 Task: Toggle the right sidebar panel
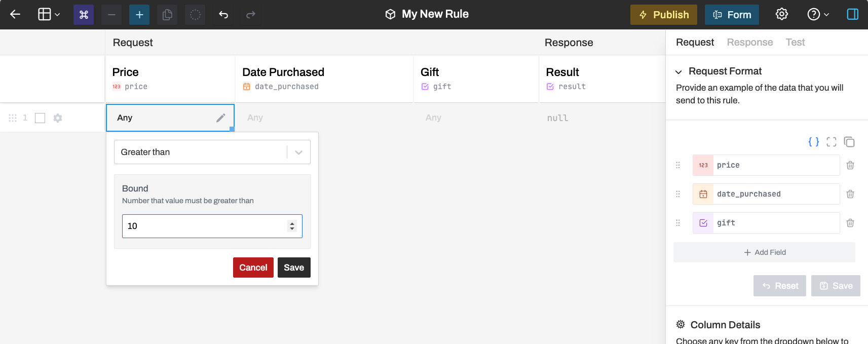click(853, 14)
